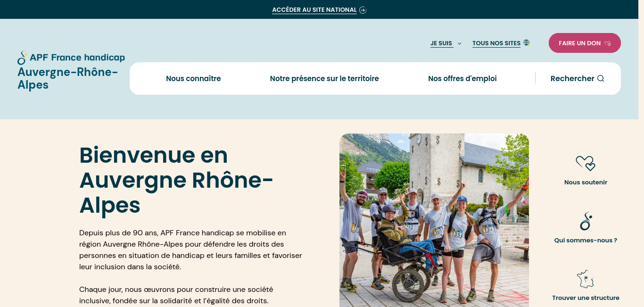Screen dimensions: 644x307
Task: Click the APF France handicap logo icon
Action: tap(23, 58)
